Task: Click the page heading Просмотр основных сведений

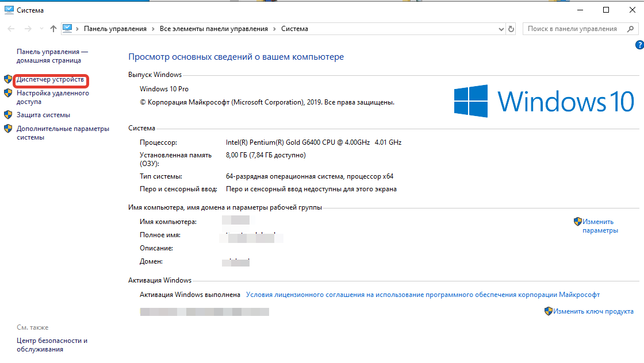Action: coord(236,57)
